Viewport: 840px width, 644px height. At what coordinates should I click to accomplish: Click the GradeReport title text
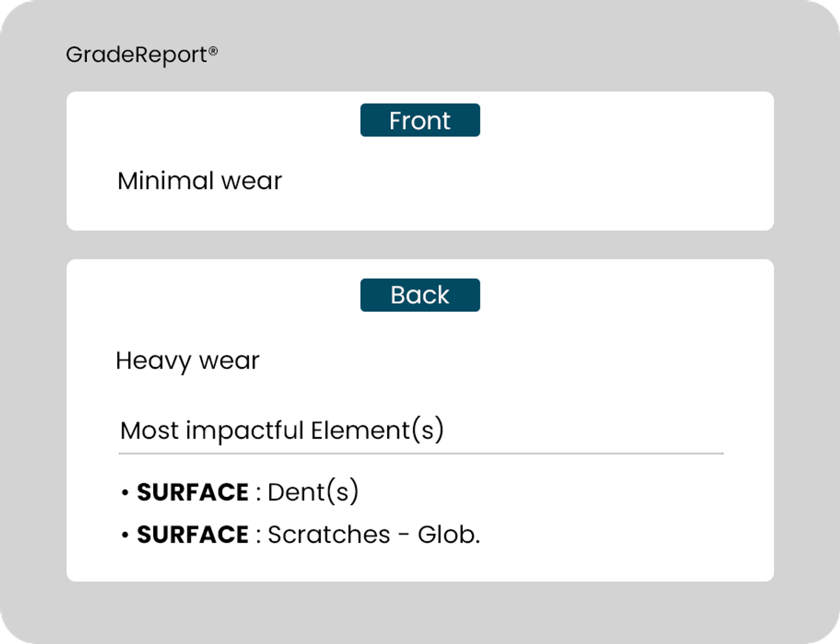tap(136, 55)
